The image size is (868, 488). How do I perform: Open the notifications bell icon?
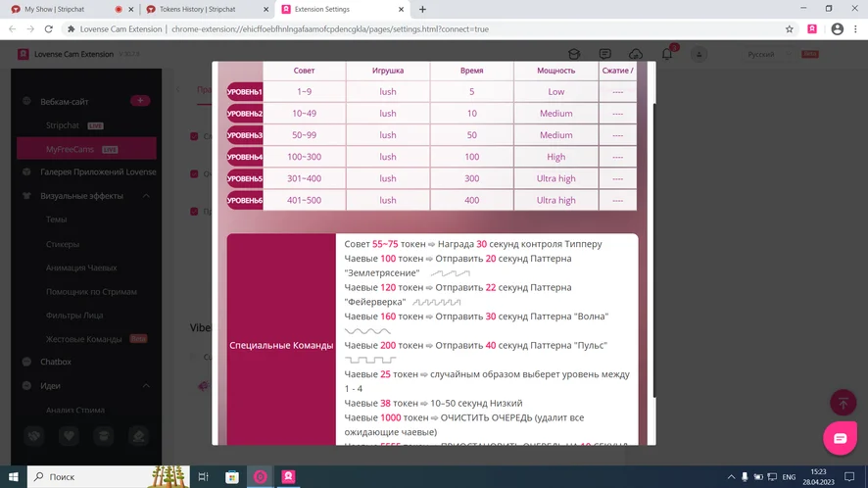tap(667, 55)
